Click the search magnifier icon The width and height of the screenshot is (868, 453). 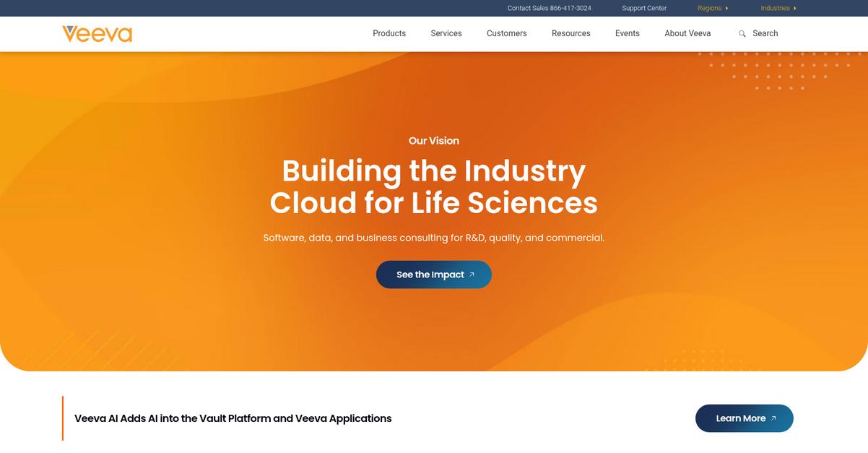tap(742, 34)
